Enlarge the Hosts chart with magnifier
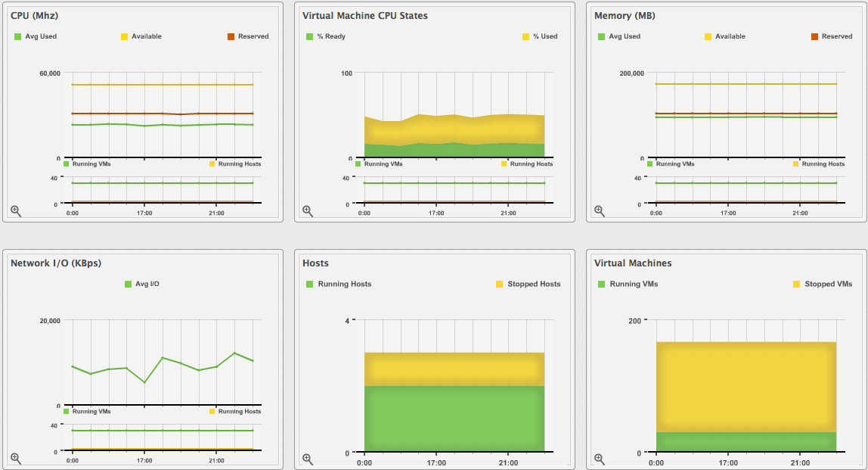 308,459
